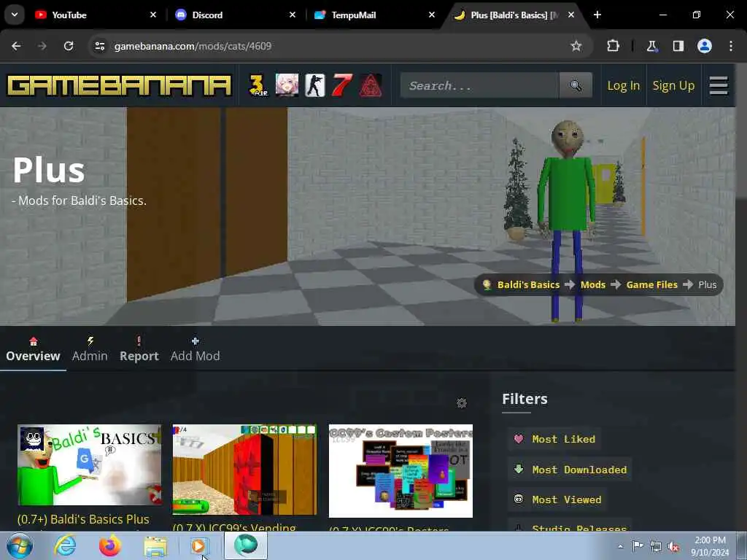Open Baldi's Basics breadcrumb link
Screen dimensions: 747x560
(x=528, y=285)
